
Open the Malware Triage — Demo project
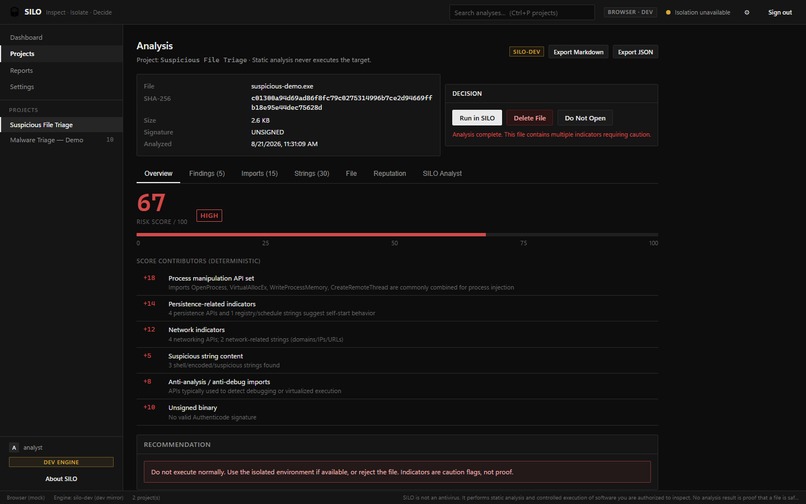coord(61,140)
